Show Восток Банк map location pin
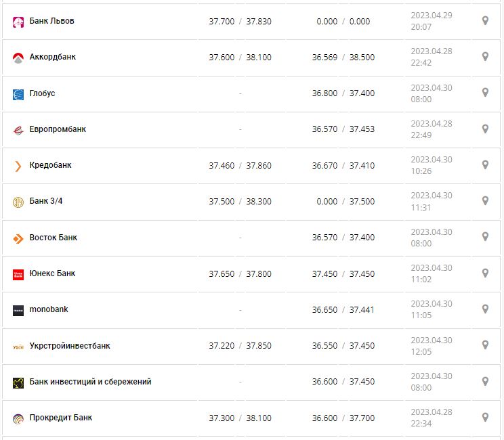504x440 pixels. (x=485, y=237)
